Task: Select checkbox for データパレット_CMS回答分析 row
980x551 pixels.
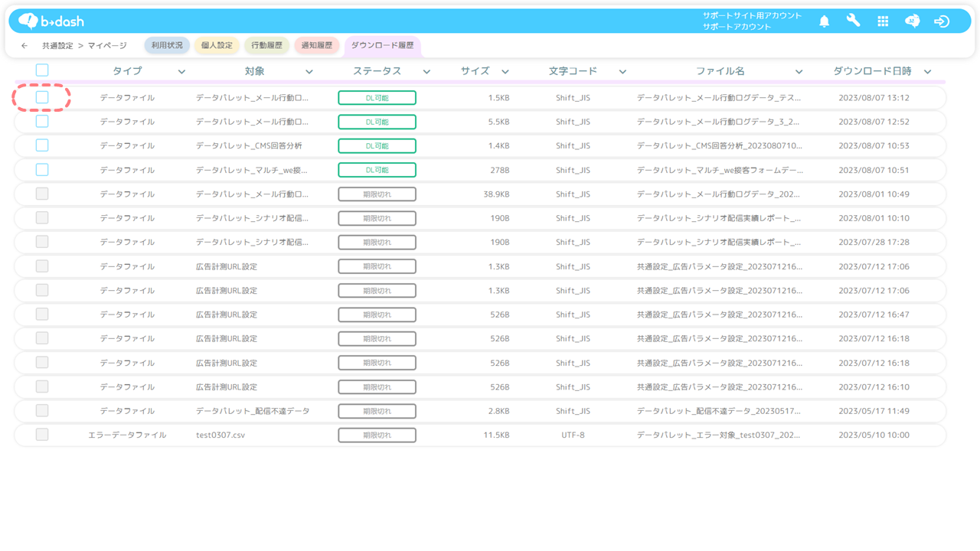Action: pos(42,145)
